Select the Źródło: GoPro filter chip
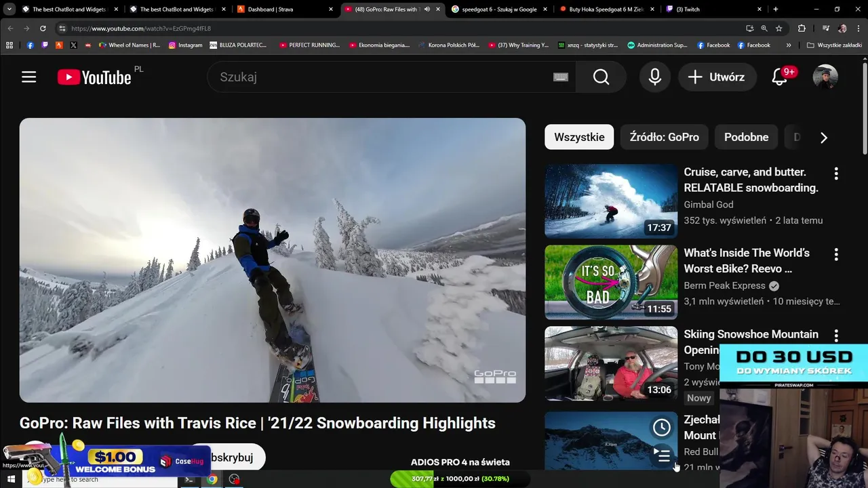868x488 pixels. tap(664, 137)
